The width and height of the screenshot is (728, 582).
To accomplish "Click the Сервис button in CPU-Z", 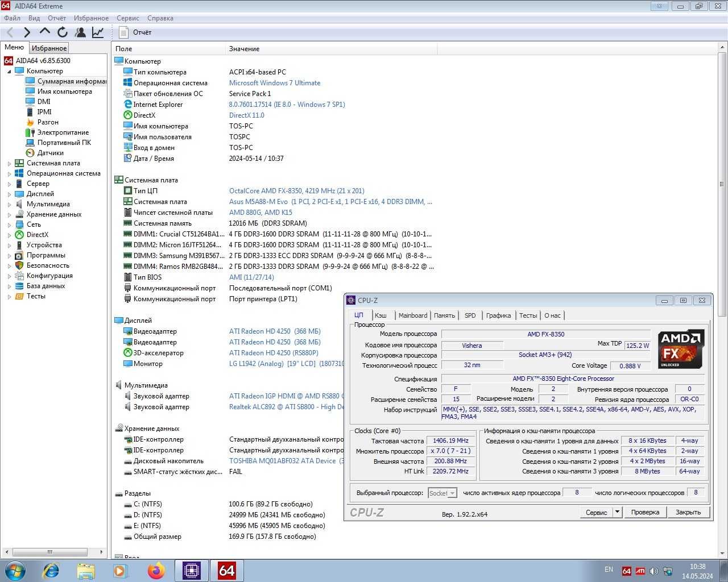I will [x=596, y=512].
